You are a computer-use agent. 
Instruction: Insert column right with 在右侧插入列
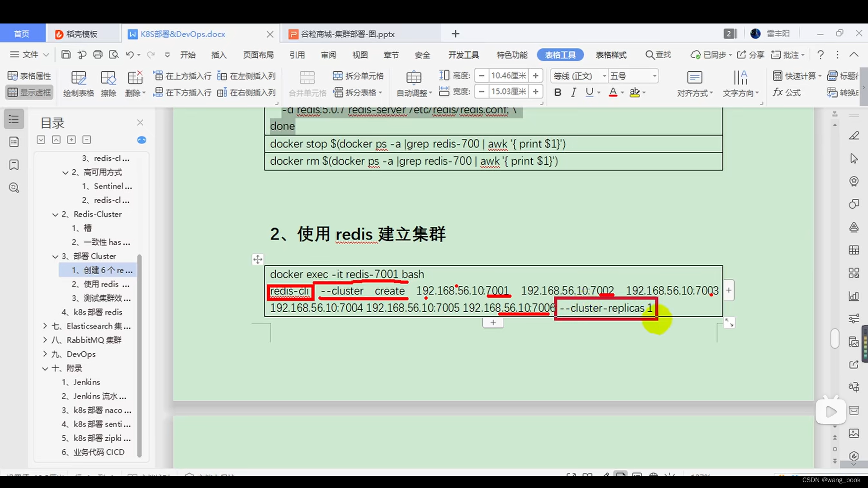pyautogui.click(x=246, y=92)
